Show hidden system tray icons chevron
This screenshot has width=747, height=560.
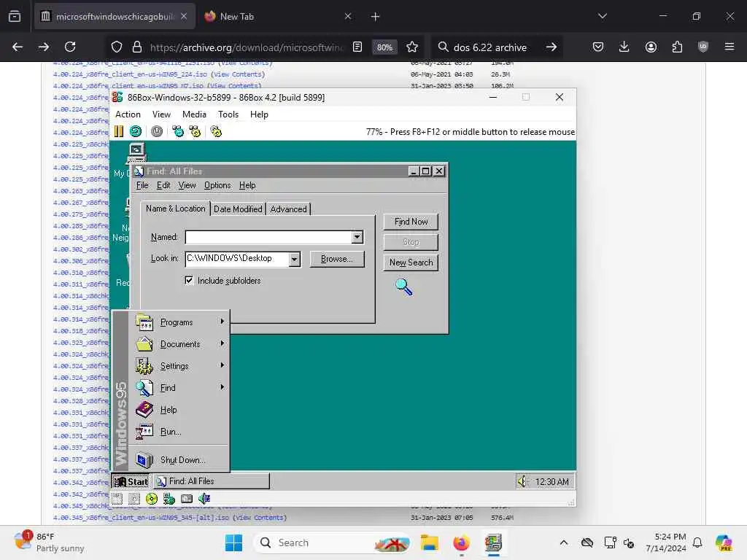564,542
